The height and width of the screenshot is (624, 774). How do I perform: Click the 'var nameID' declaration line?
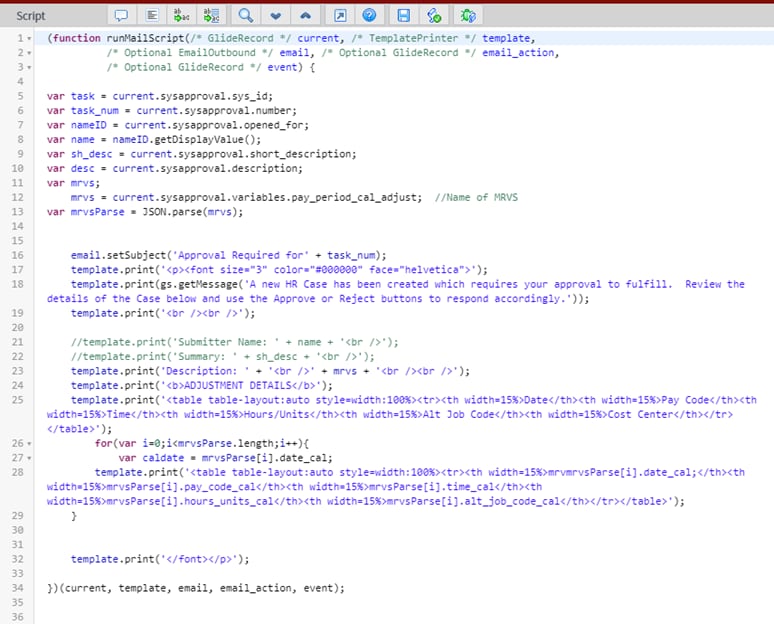178,125
